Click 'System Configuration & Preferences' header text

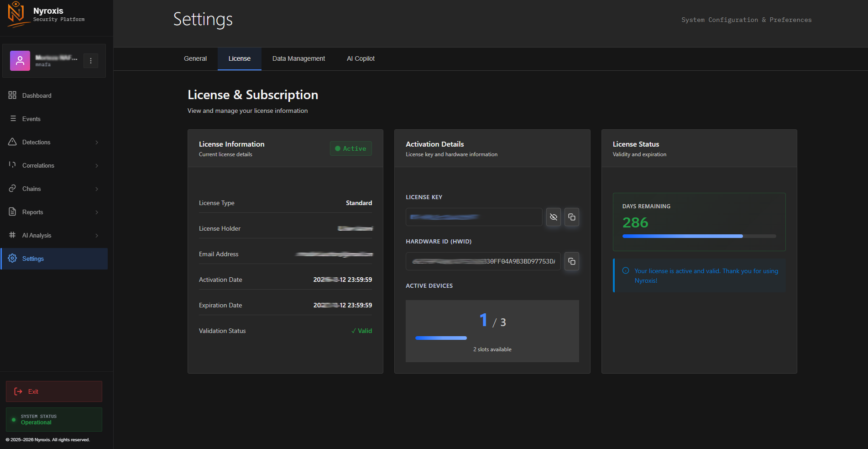click(x=747, y=20)
